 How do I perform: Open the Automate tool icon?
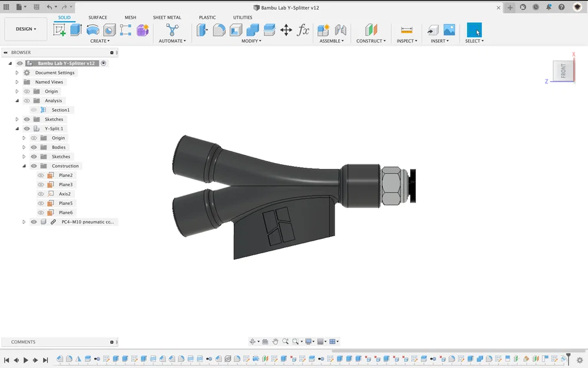172,30
